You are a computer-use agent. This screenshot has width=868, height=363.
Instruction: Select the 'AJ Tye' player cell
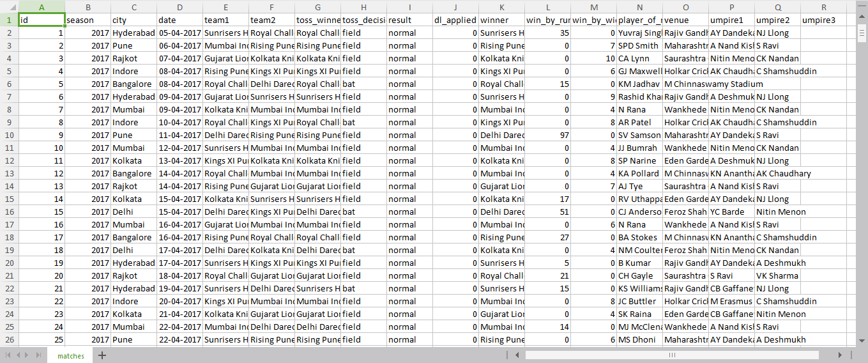click(639, 186)
